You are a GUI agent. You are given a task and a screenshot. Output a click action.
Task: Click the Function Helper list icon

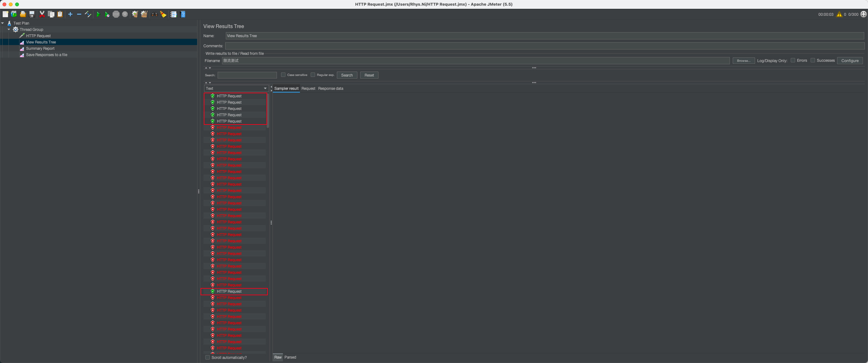pyautogui.click(x=173, y=14)
